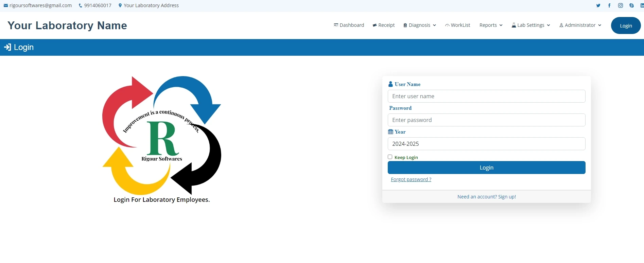Click Need an account? Sign up!
This screenshot has height=263, width=644.
486,197
